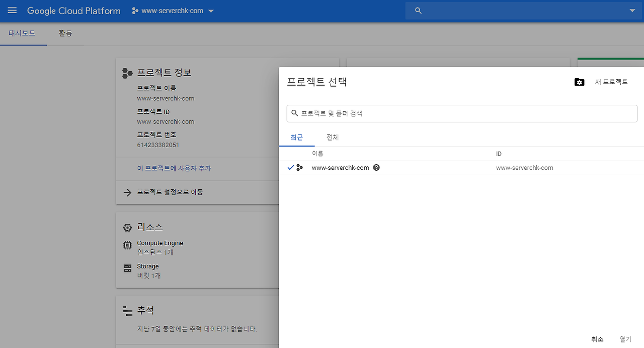644x348 pixels.
Task: Click the 추적 trace icon
Action: (x=127, y=310)
